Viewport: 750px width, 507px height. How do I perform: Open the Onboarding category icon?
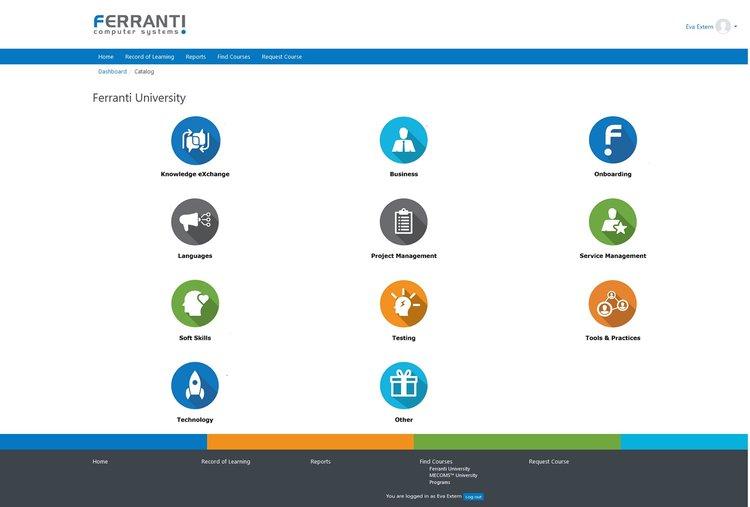click(613, 140)
